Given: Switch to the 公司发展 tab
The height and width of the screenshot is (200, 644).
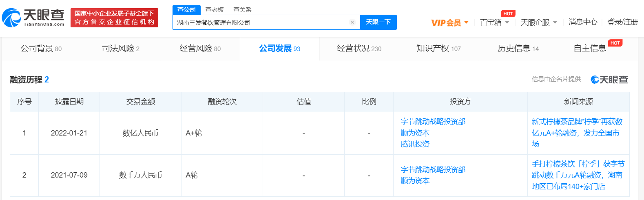Looking at the screenshot, I should point(280,49).
